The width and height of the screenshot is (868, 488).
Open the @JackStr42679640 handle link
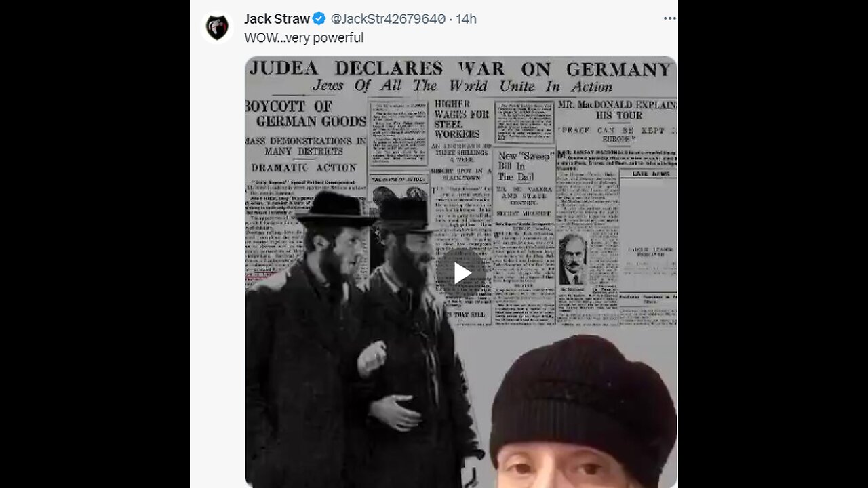388,19
